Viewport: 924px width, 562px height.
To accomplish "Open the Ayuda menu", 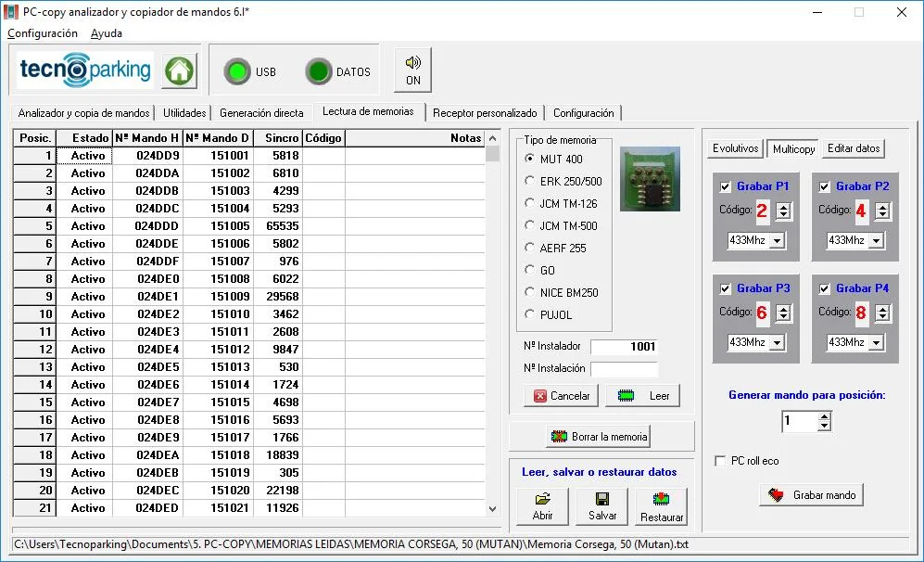I will click(106, 33).
